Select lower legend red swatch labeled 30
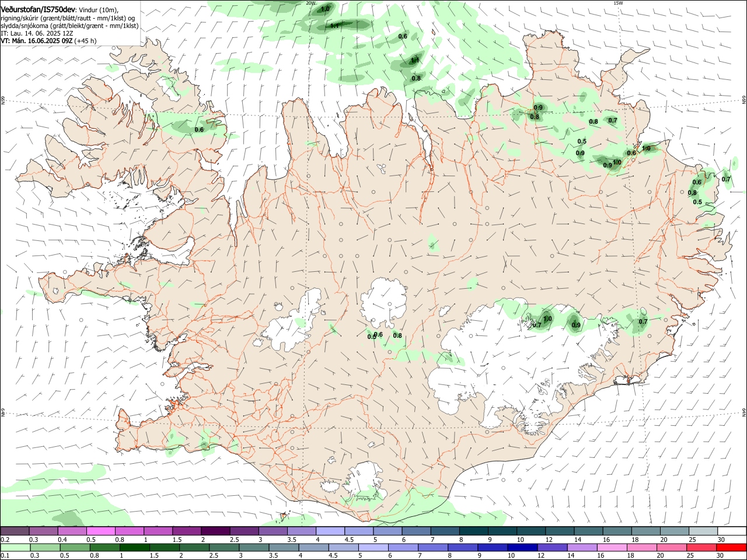This screenshot has width=747, height=560. 731,548
